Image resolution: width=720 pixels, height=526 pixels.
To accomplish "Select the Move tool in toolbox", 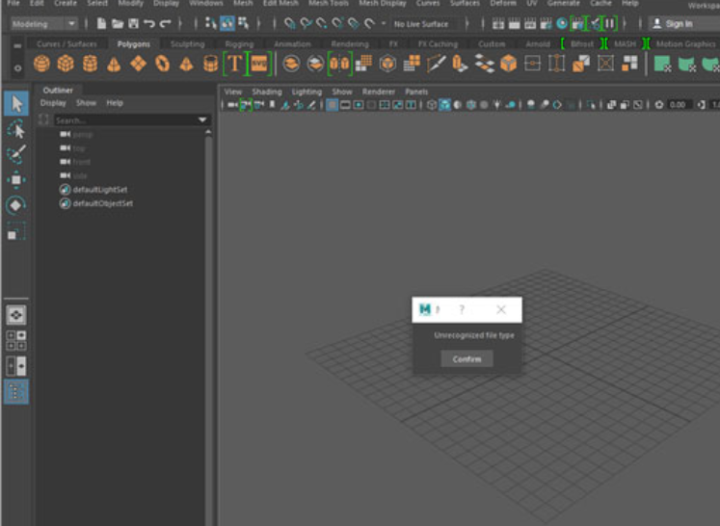I will (x=16, y=180).
